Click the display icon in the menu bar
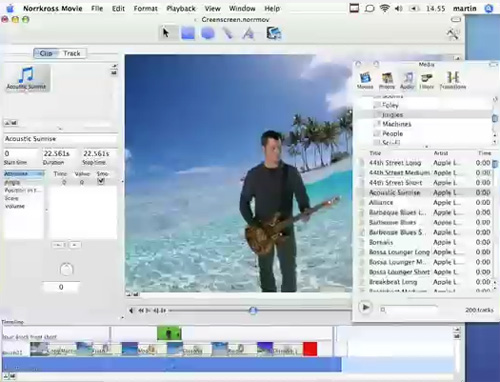This screenshot has height=382, width=500. (354, 8)
